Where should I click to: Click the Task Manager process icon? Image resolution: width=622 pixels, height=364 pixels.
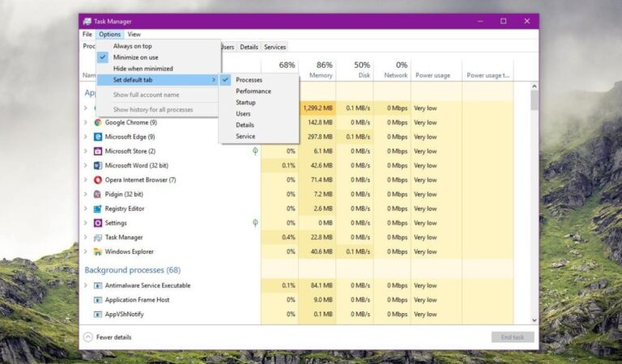(97, 237)
